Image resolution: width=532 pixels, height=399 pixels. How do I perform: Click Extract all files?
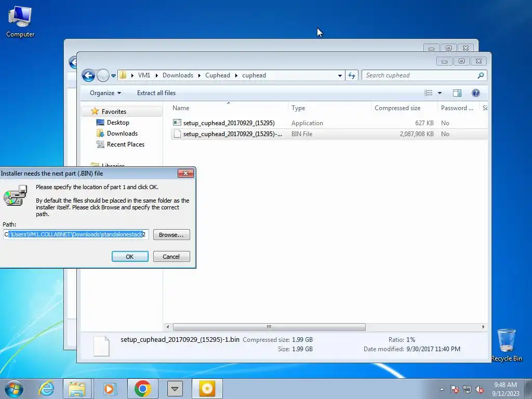[x=156, y=93]
